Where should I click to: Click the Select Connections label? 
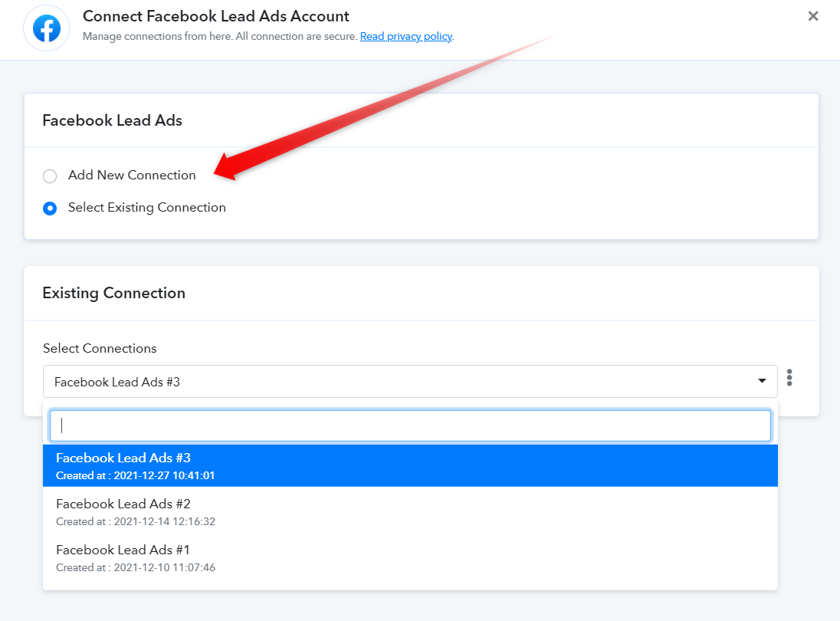[x=100, y=348]
